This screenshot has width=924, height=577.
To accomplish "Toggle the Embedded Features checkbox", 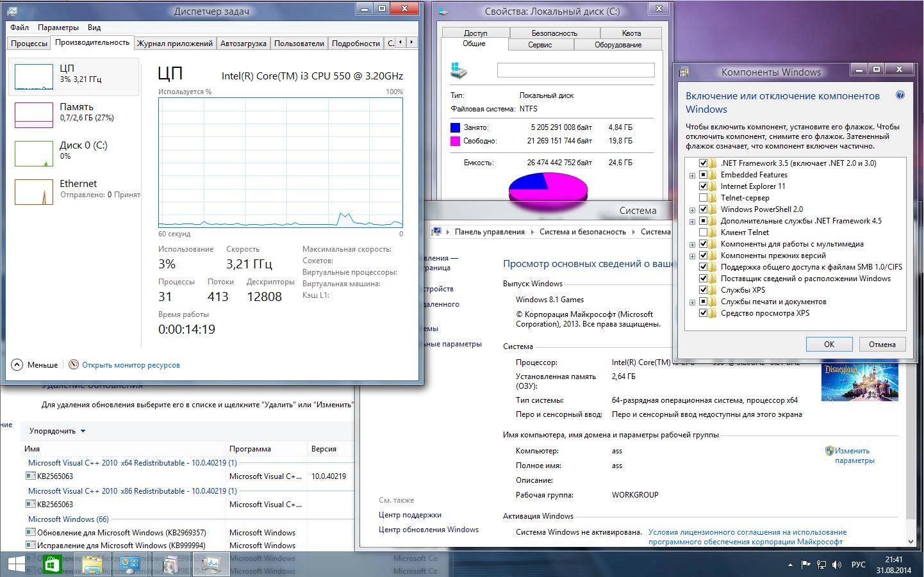I will [703, 175].
